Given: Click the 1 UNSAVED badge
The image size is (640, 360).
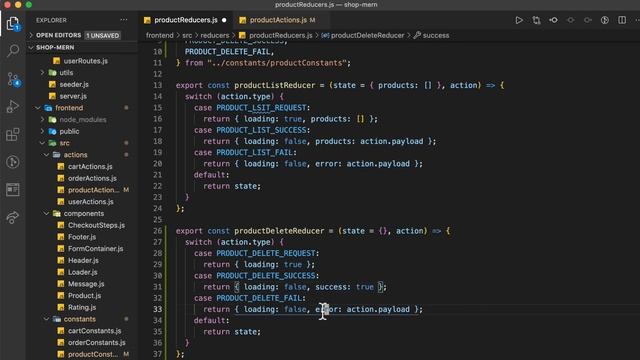Looking at the screenshot, I should click(102, 36).
